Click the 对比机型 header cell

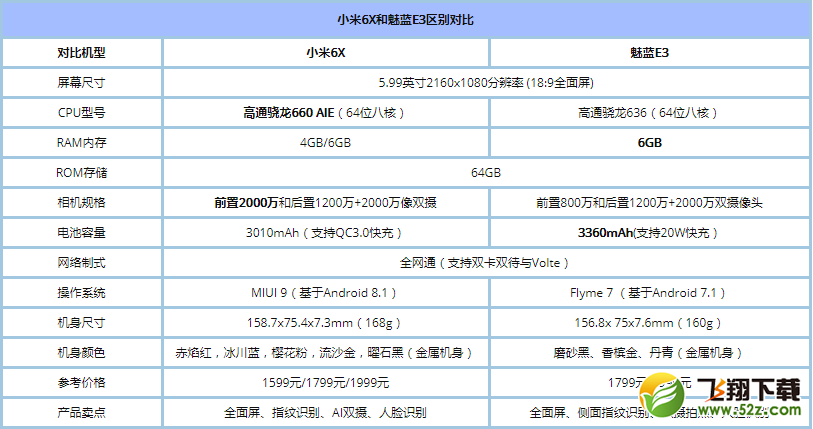(81, 52)
